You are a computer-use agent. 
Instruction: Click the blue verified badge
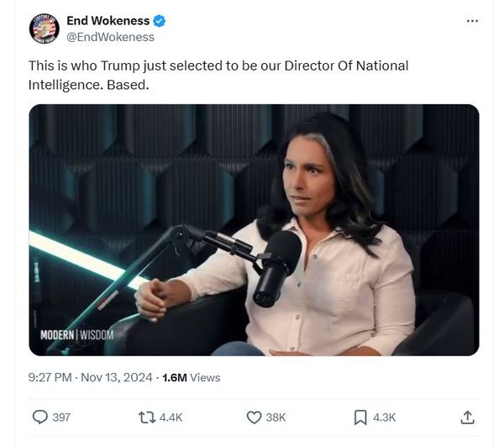click(159, 21)
